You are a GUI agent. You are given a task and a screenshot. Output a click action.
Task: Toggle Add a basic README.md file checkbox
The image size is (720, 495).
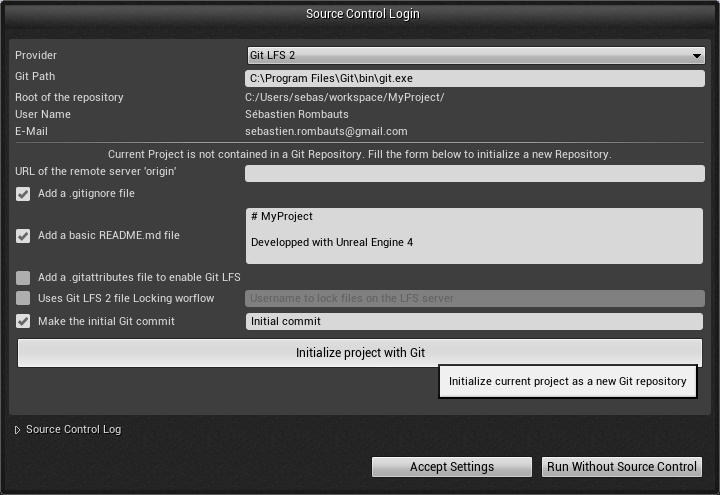pos(23,236)
